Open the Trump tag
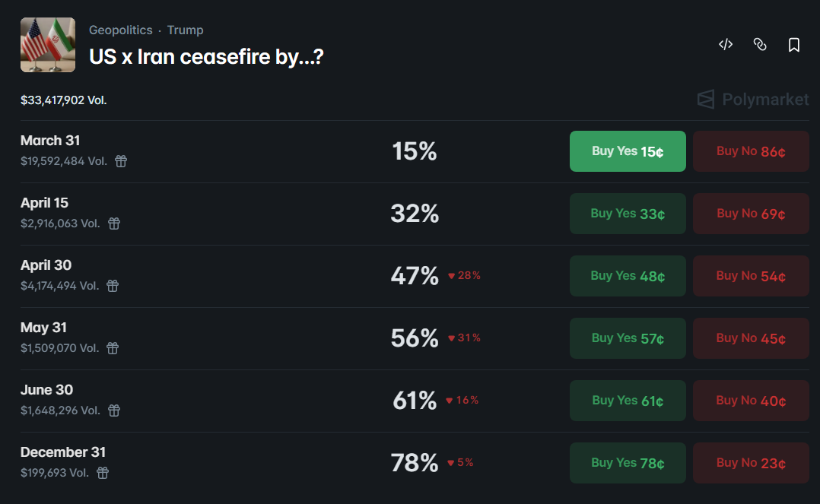Image resolution: width=820 pixels, height=504 pixels. click(x=186, y=30)
